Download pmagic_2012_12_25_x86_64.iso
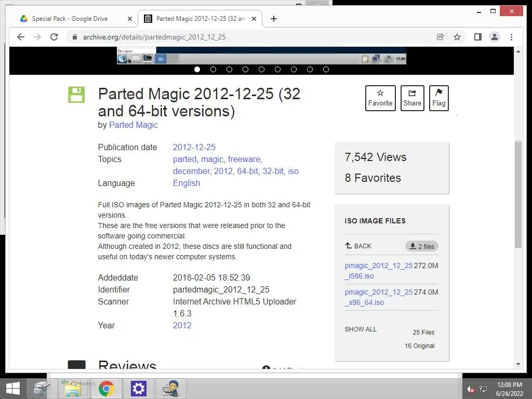The height and width of the screenshot is (399, 532). click(378, 297)
